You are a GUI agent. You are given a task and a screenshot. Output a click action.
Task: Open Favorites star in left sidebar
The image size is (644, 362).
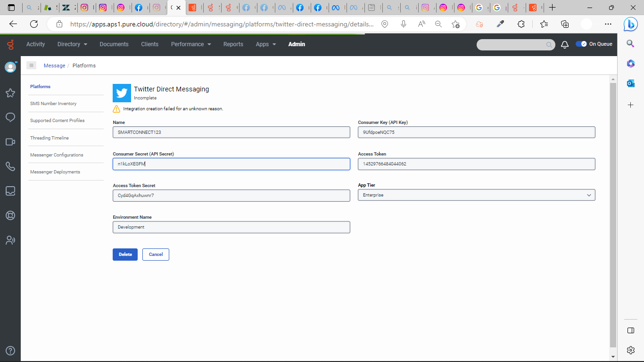click(x=10, y=93)
